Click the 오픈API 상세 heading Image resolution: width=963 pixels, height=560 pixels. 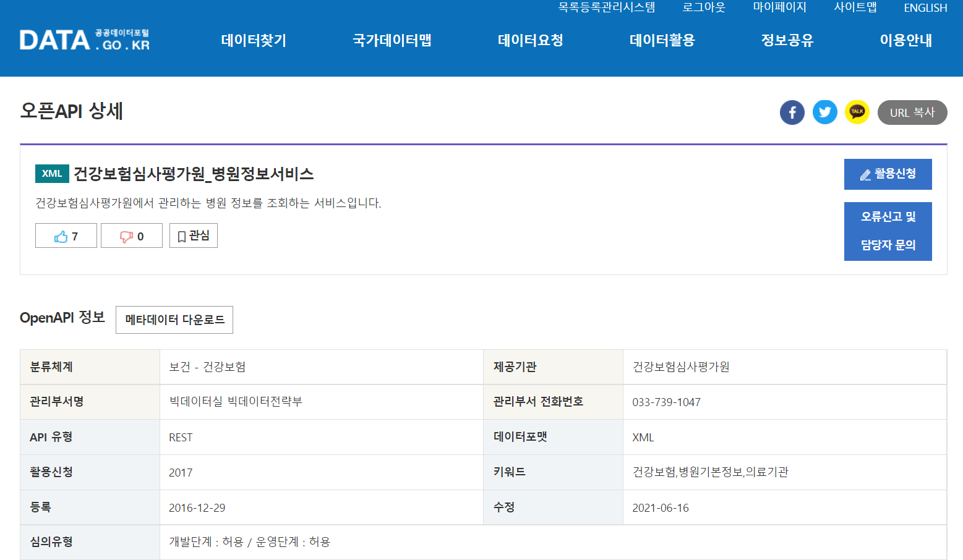(x=72, y=111)
